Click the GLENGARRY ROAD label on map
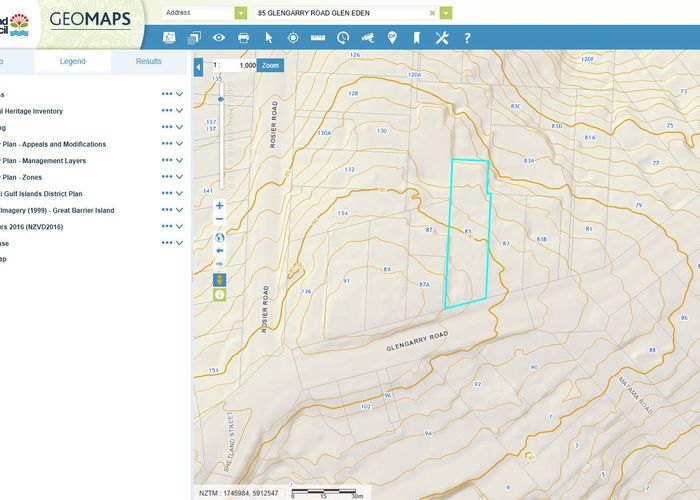Screen dimensions: 700x500 [x=417, y=341]
